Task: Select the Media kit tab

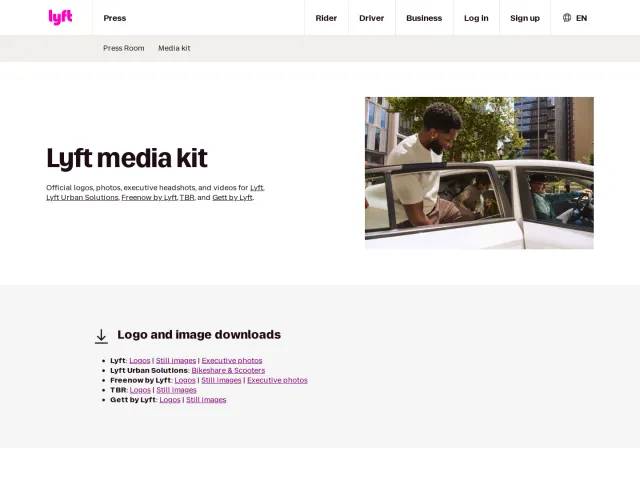Action: tap(174, 48)
